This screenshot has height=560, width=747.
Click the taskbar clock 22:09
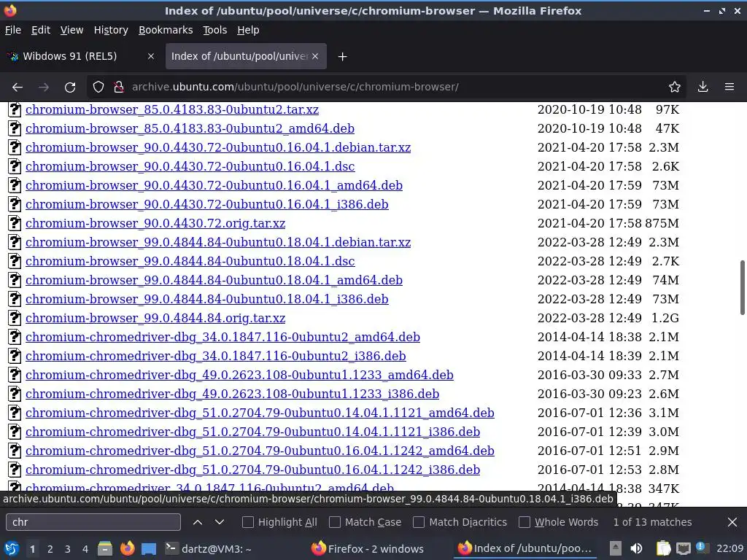pos(729,549)
